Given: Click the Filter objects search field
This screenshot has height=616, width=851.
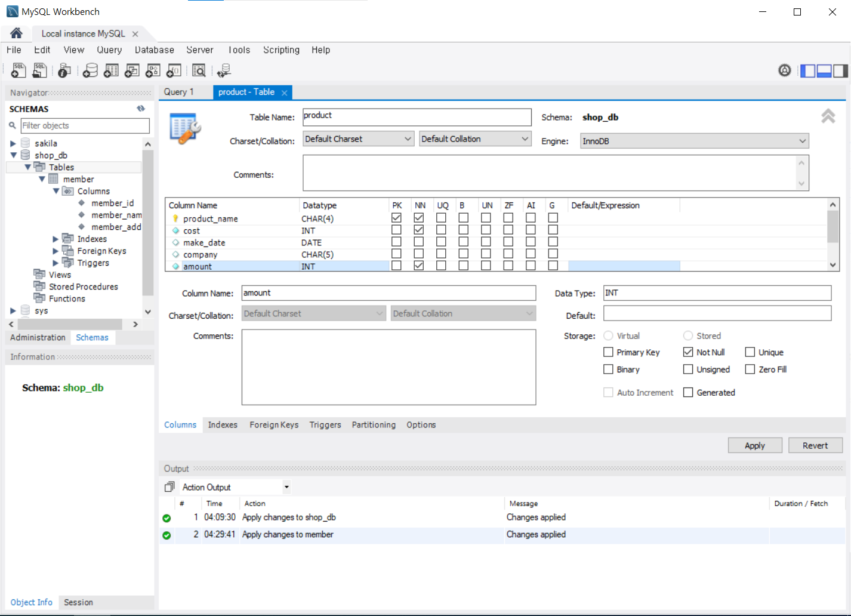Looking at the screenshot, I should pos(85,125).
